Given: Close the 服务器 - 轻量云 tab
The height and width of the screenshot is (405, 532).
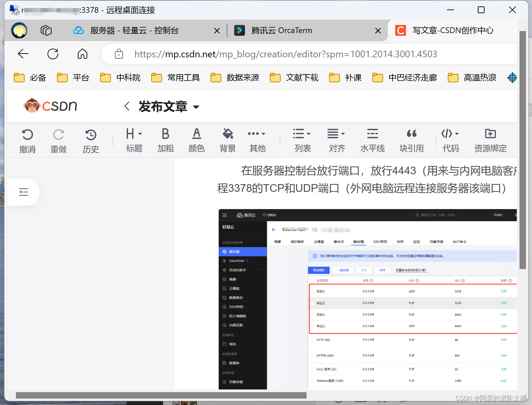Looking at the screenshot, I should 217,31.
